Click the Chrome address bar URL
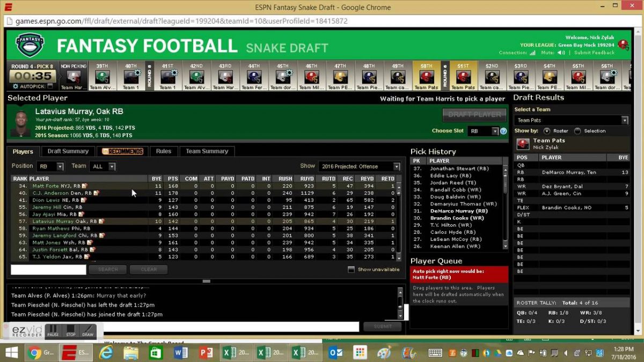This screenshot has height=362, width=644. 181,21
